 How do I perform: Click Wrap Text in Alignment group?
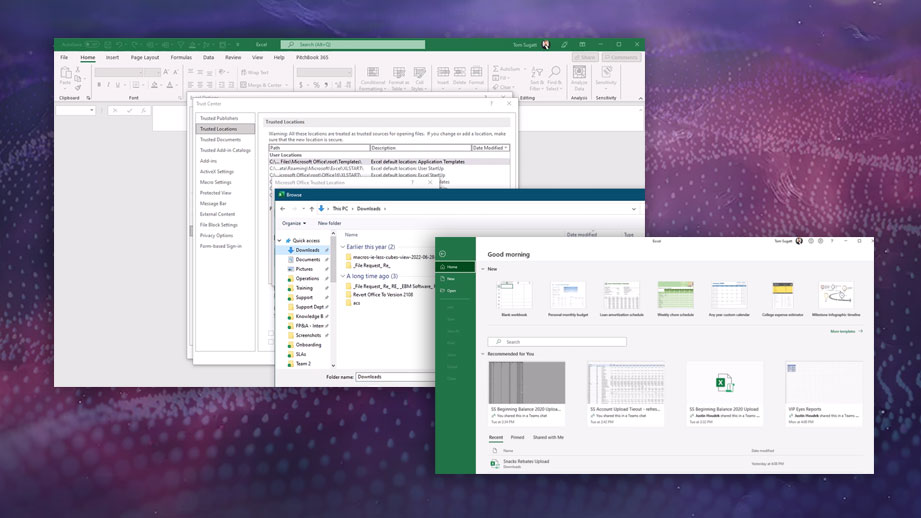(255, 72)
